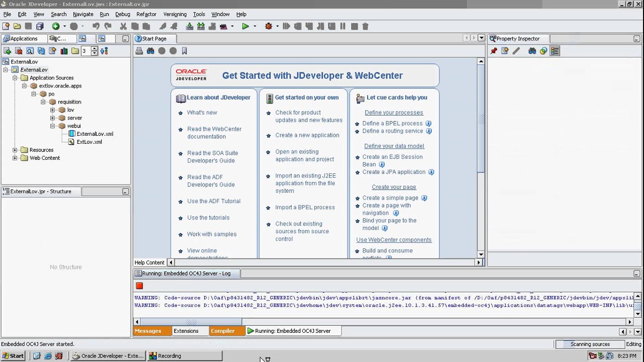Click the Windows Start button
The width and height of the screenshot is (644, 362).
[13, 356]
